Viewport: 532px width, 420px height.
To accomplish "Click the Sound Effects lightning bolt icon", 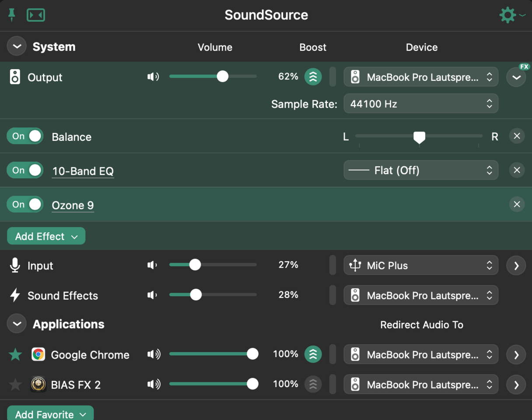I will coord(15,295).
